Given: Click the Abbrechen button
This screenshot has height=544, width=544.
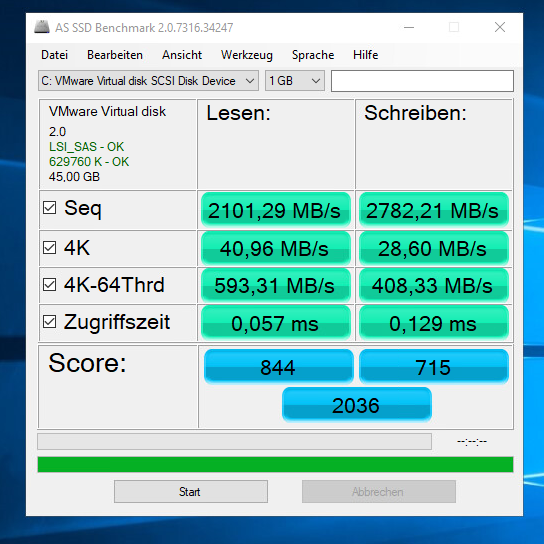Looking at the screenshot, I should [379, 491].
